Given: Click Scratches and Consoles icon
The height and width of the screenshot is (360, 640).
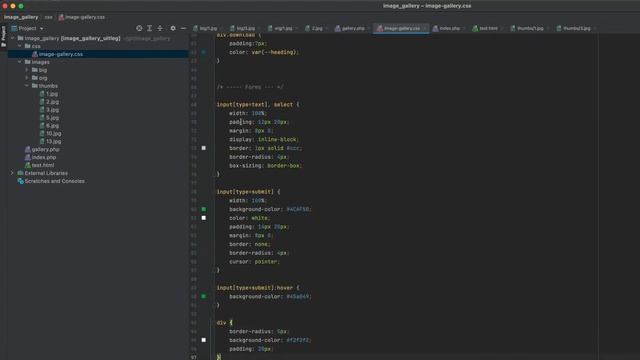Looking at the screenshot, I should pyautogui.click(x=20, y=181).
